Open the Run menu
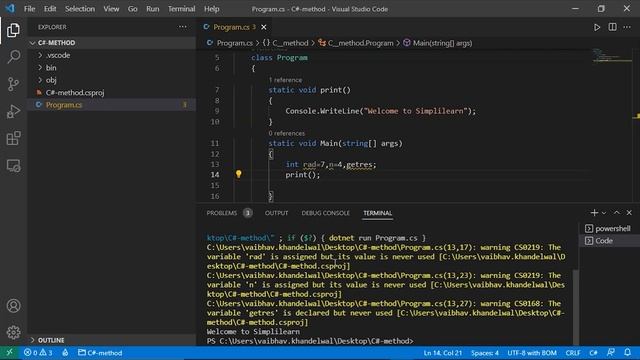 pos(152,9)
